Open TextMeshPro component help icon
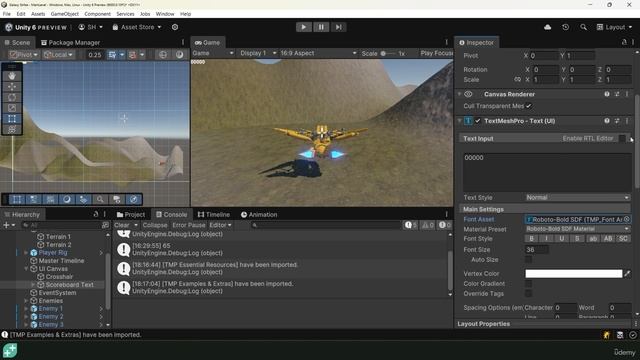The height and width of the screenshot is (360, 640). click(607, 121)
